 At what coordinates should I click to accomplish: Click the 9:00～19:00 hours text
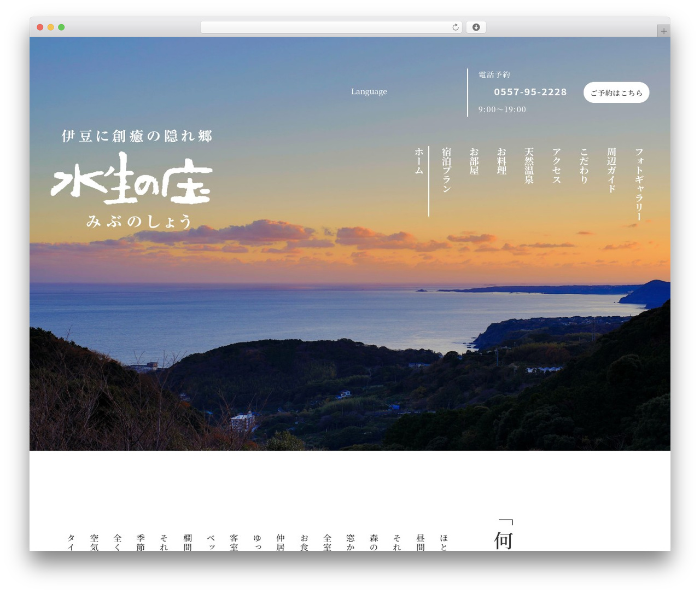click(502, 109)
